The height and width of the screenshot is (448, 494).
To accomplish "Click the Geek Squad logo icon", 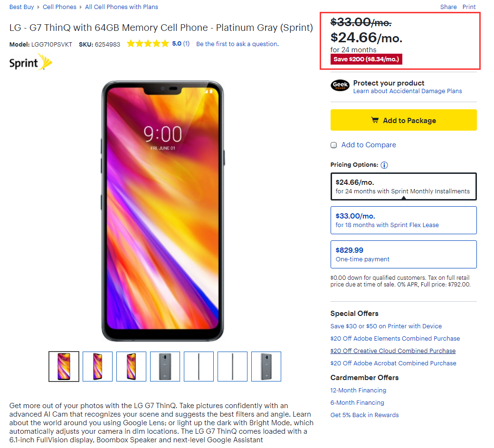I will [x=340, y=86].
